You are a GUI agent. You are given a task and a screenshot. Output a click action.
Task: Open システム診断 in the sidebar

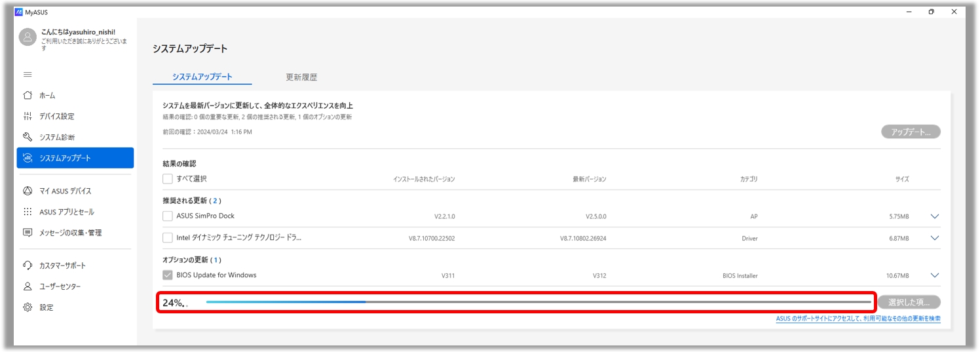[75, 137]
